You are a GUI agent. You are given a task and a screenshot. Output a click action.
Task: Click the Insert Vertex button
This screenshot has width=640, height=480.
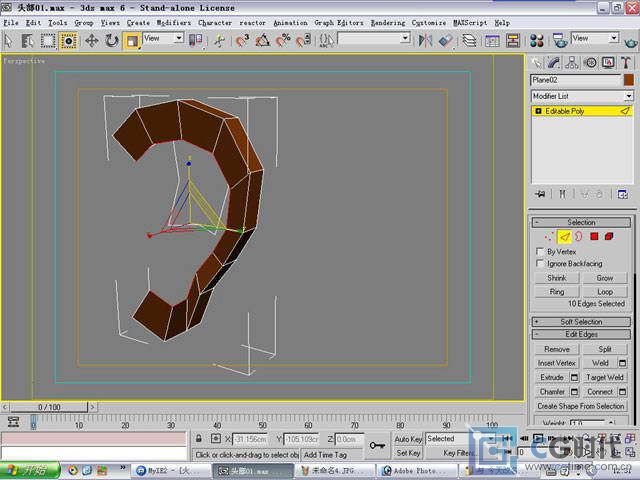(557, 363)
